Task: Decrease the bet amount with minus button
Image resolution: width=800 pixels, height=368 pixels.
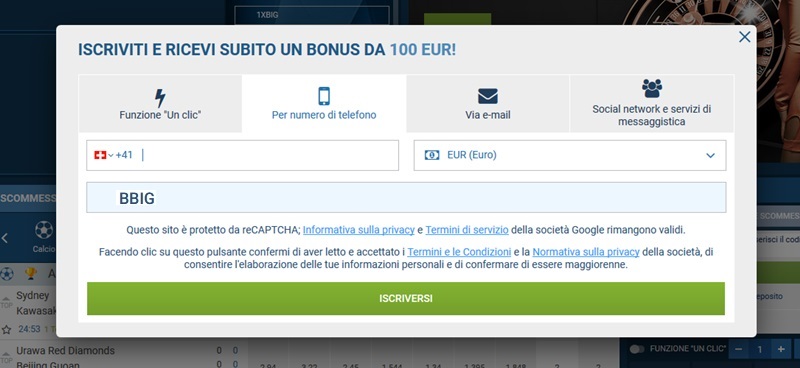Action: (738, 350)
